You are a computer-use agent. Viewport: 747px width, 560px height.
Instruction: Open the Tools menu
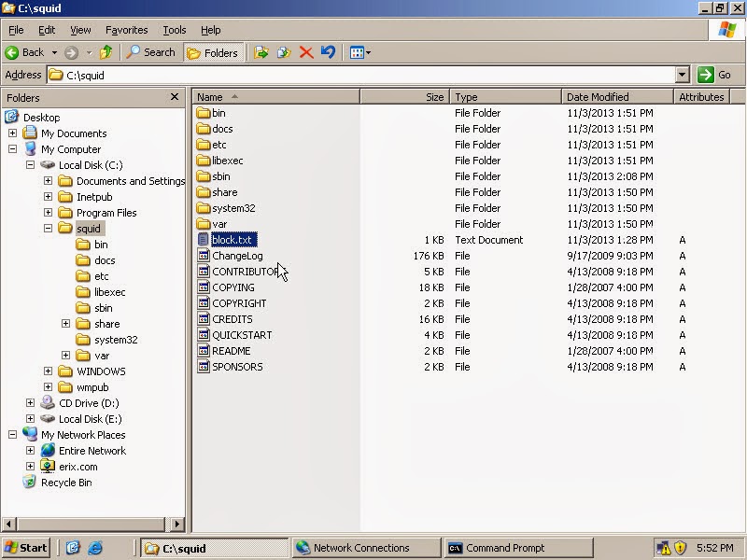tap(175, 30)
